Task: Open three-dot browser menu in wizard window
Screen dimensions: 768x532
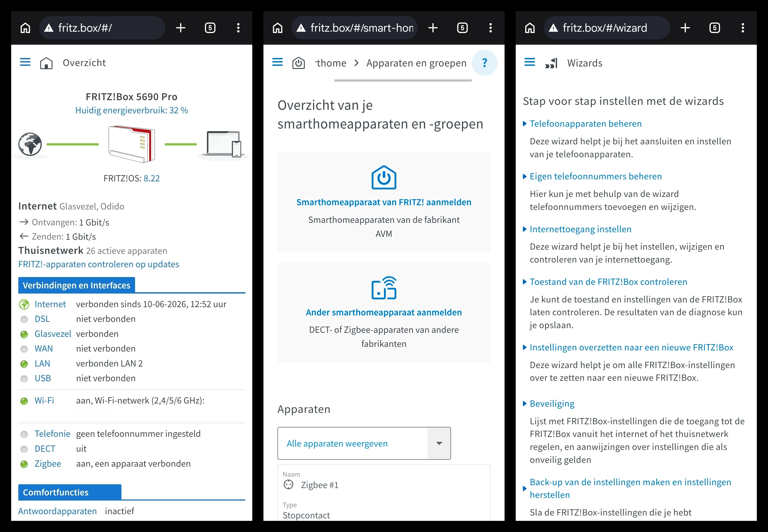Action: pos(743,28)
